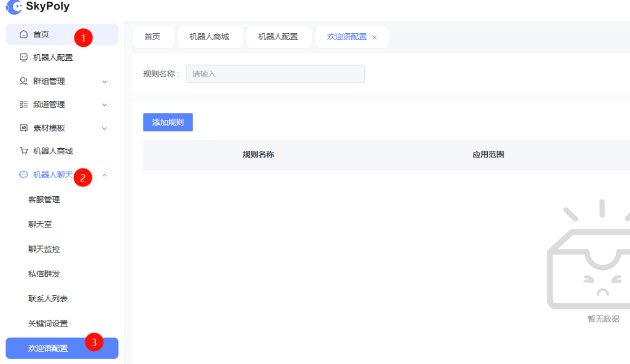Viewport: 630px width, 364px height.
Task: Click the home icon beside 首页
Action: [23, 34]
